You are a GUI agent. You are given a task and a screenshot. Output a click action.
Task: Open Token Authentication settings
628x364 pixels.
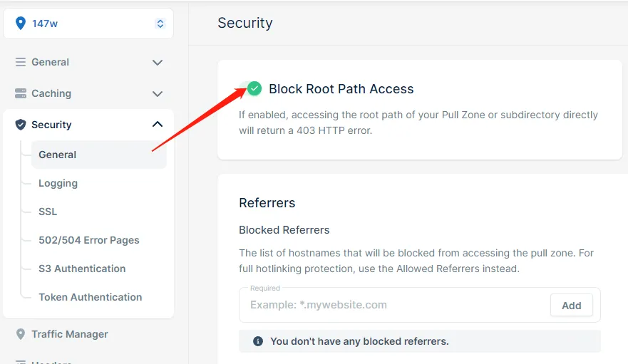[91, 297]
